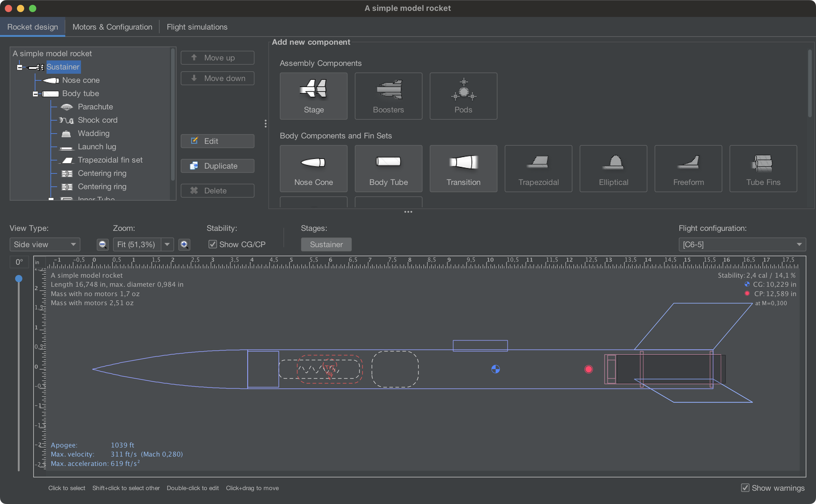Disable the Show warnings checkbox
816x504 pixels.
(x=745, y=488)
